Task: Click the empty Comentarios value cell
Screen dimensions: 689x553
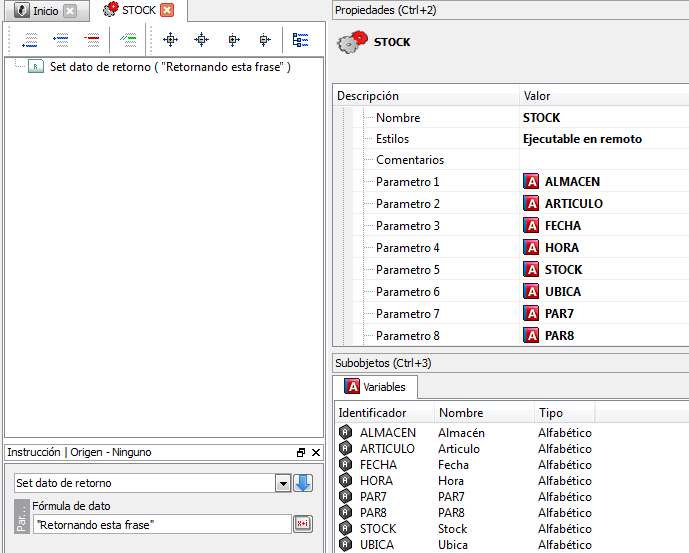Action: point(600,160)
